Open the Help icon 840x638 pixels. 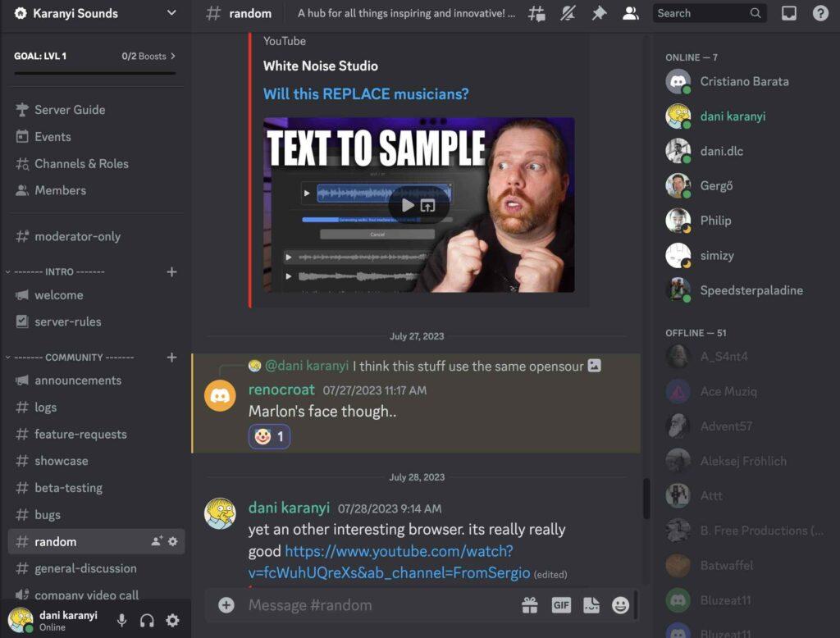(x=820, y=13)
